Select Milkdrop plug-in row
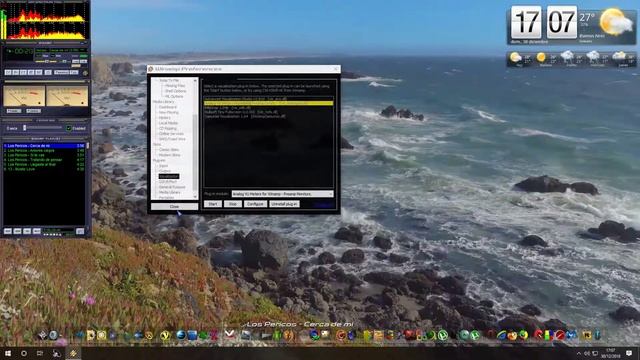640x360 pixels. pos(269,108)
